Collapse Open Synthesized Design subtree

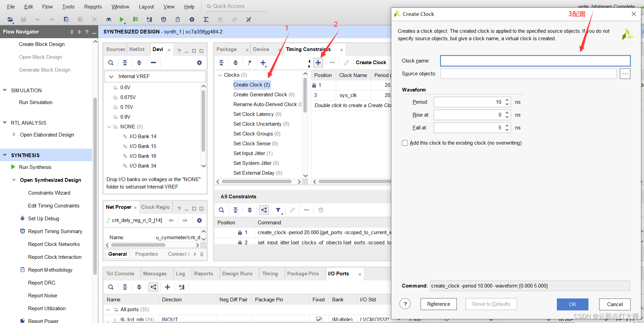(14, 180)
